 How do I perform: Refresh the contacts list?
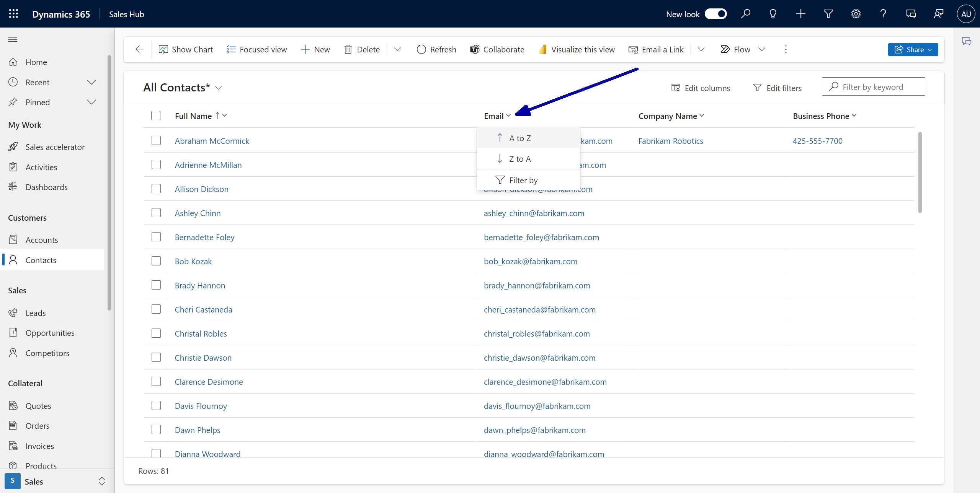[436, 49]
